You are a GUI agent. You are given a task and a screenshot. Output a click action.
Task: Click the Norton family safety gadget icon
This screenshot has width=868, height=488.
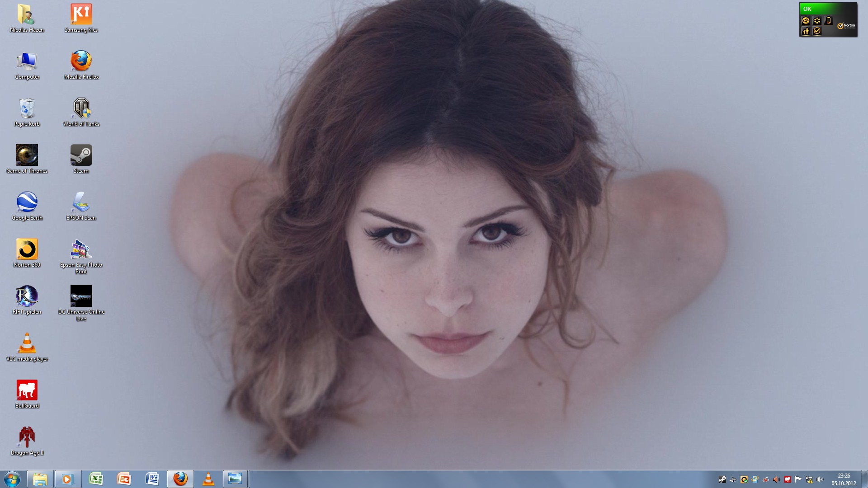pyautogui.click(x=806, y=31)
